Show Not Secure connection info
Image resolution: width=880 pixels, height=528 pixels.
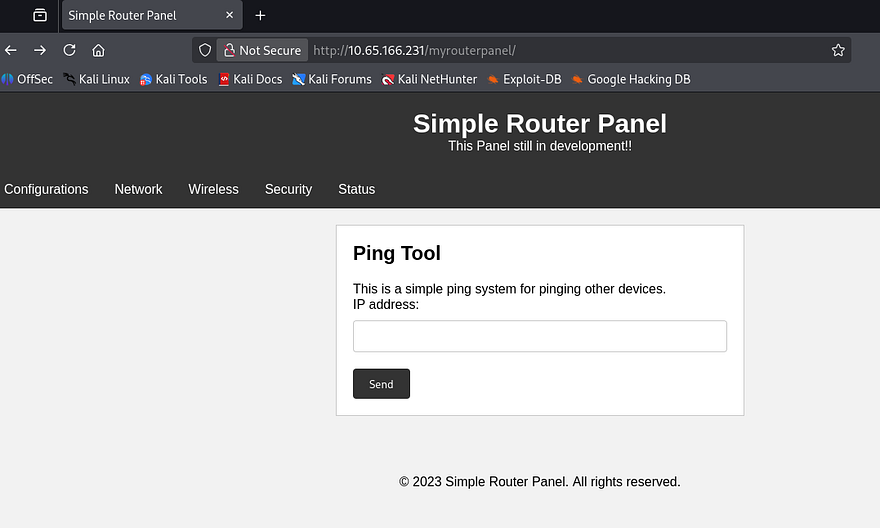click(x=262, y=50)
